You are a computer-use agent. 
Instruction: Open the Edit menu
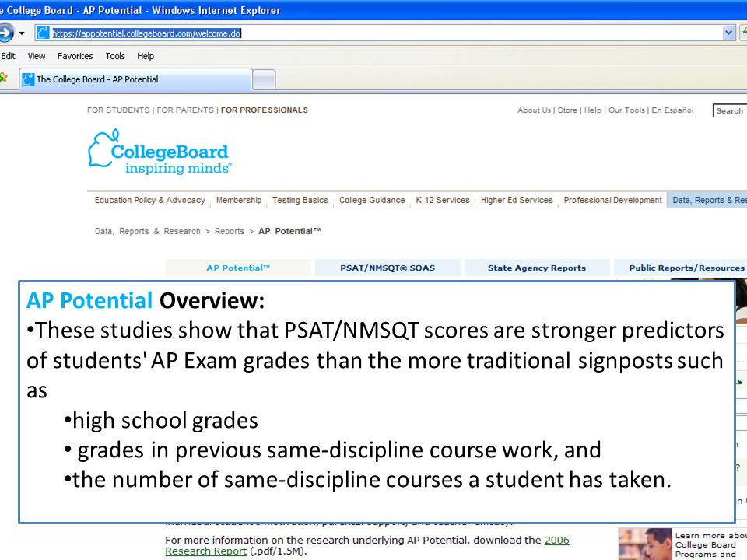[x=8, y=56]
